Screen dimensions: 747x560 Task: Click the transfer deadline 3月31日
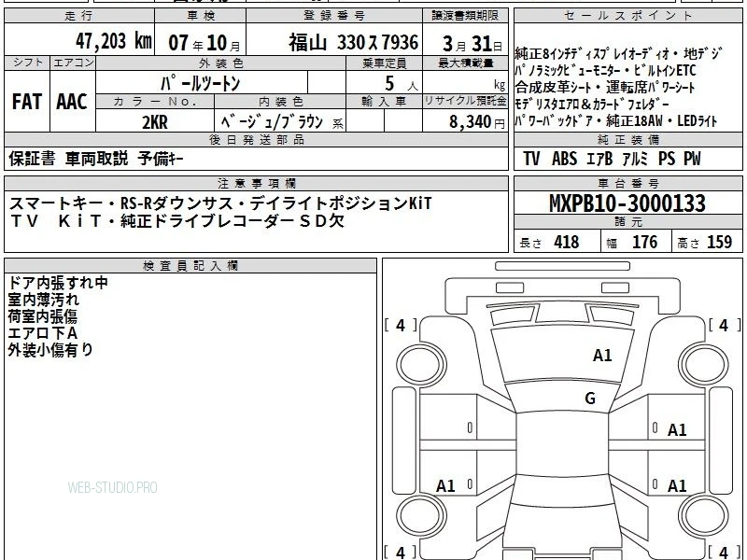click(x=472, y=44)
